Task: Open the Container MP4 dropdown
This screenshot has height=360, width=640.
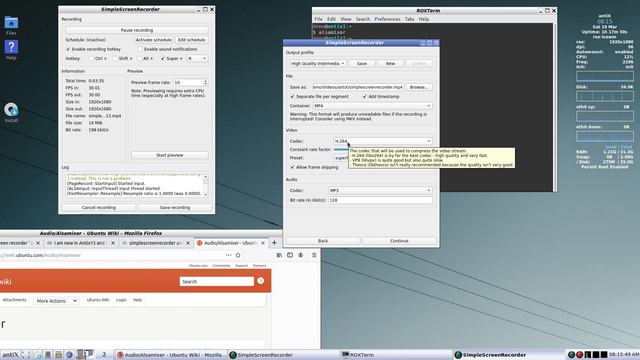Action: tap(372, 106)
